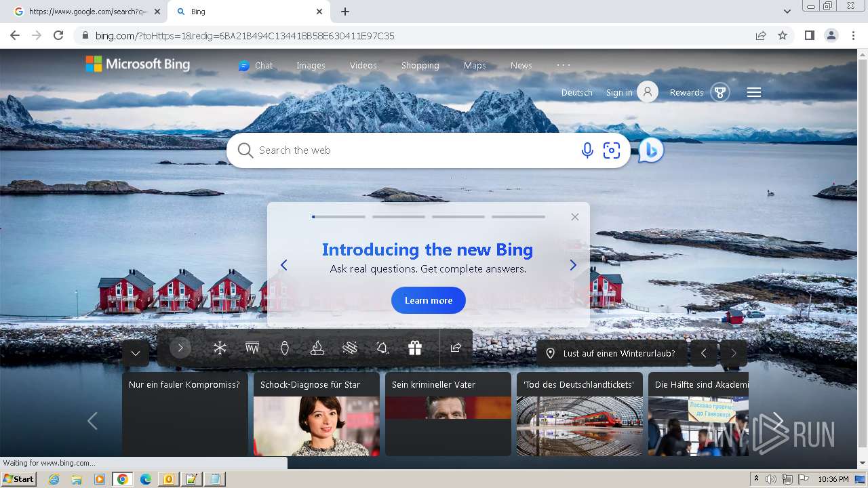Click the magnifier icon in search box
The image size is (868, 488).
[245, 150]
